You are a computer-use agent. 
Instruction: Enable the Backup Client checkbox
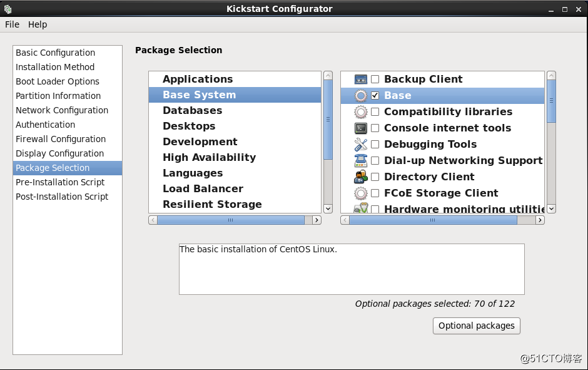pos(375,79)
